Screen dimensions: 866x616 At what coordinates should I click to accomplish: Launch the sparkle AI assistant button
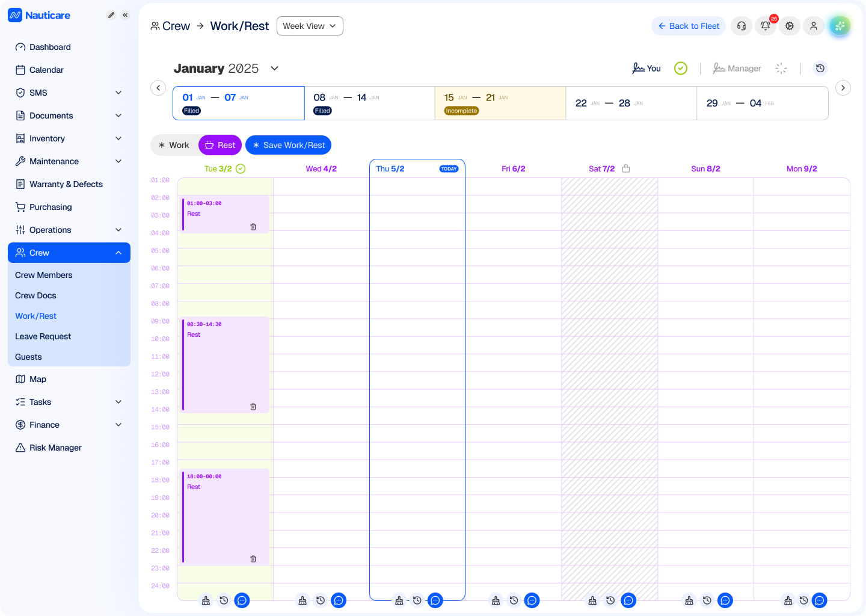pos(840,26)
